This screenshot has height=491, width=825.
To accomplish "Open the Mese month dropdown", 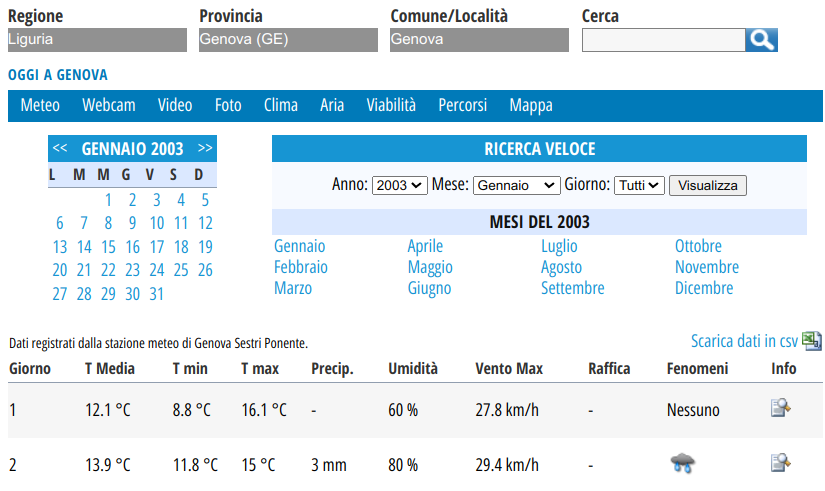I will coord(516,186).
